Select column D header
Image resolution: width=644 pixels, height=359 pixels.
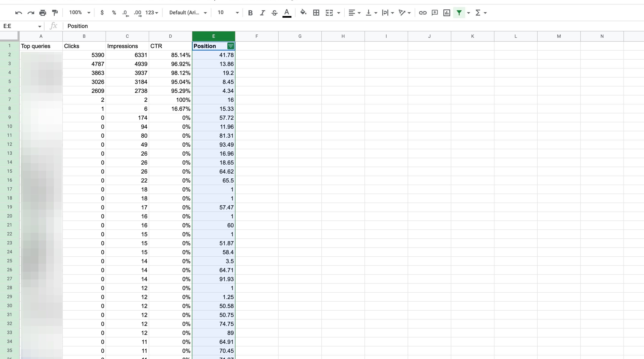170,36
